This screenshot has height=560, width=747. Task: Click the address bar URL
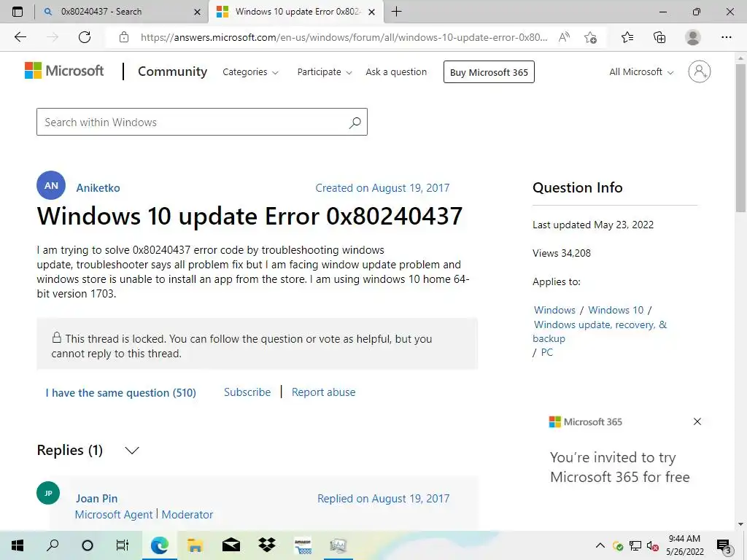tap(344, 37)
